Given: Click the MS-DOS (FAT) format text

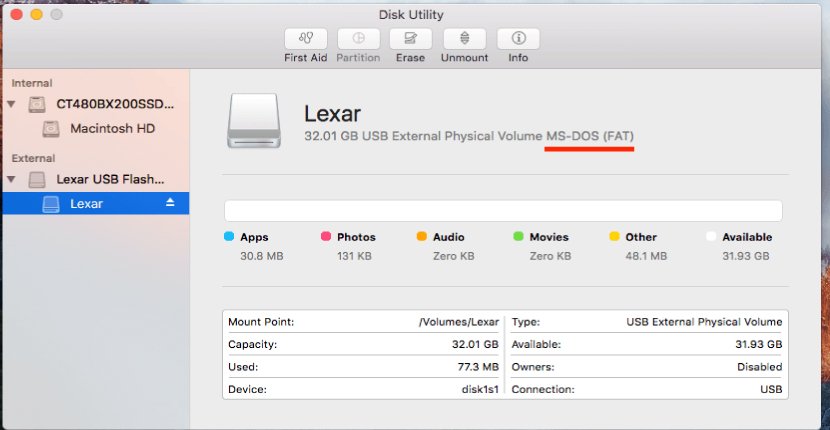Looking at the screenshot, I should (590, 136).
